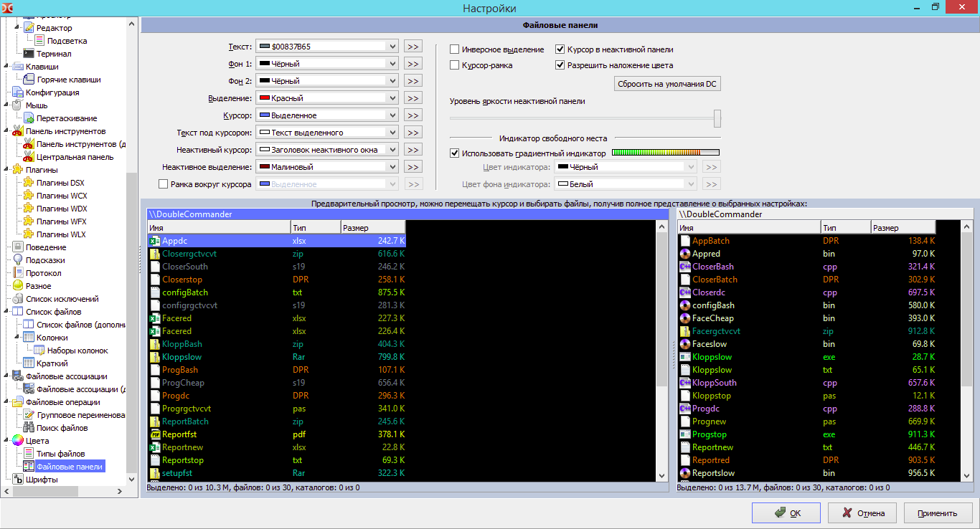
Task: Click the Kloppslow exe file icon
Action: click(x=684, y=357)
